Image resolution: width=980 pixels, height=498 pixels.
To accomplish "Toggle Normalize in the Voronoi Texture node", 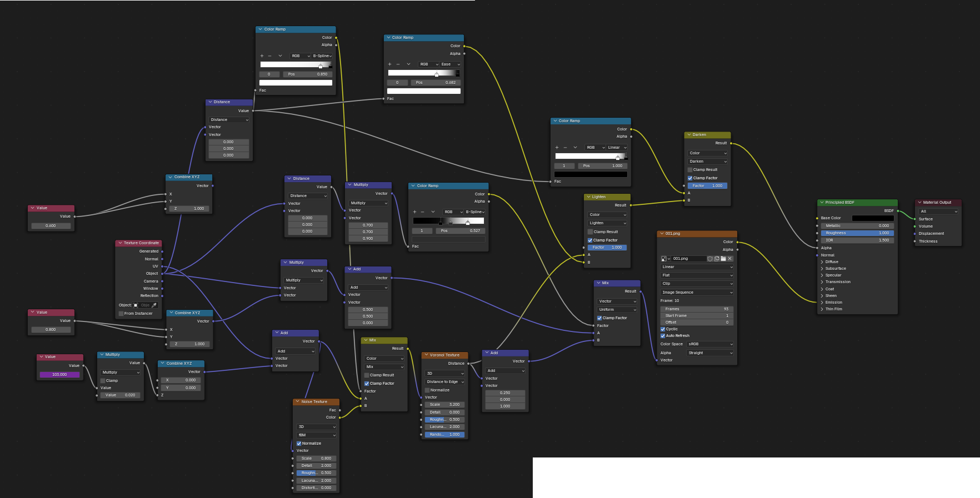I will (427, 390).
